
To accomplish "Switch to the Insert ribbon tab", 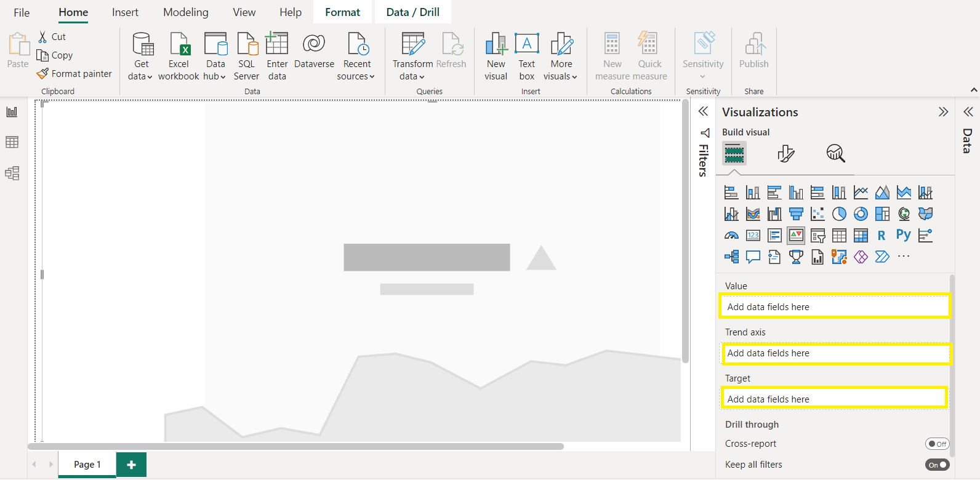I will (x=125, y=12).
